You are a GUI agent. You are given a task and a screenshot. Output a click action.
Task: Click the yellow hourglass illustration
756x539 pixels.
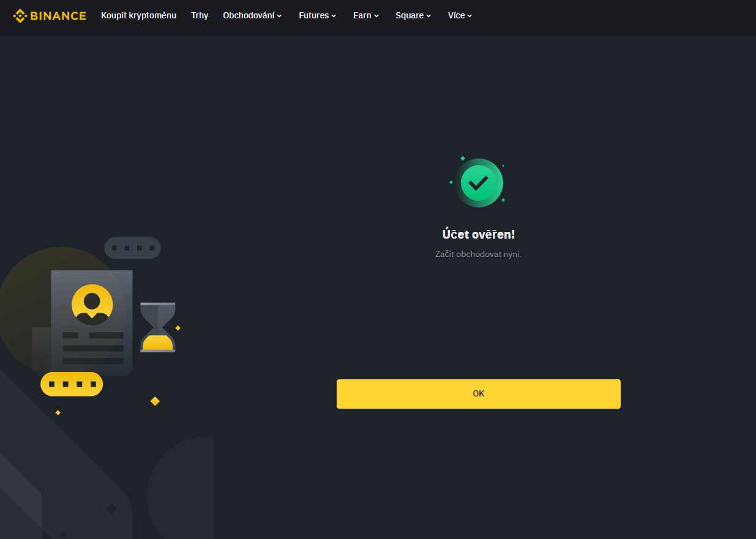coord(159,326)
